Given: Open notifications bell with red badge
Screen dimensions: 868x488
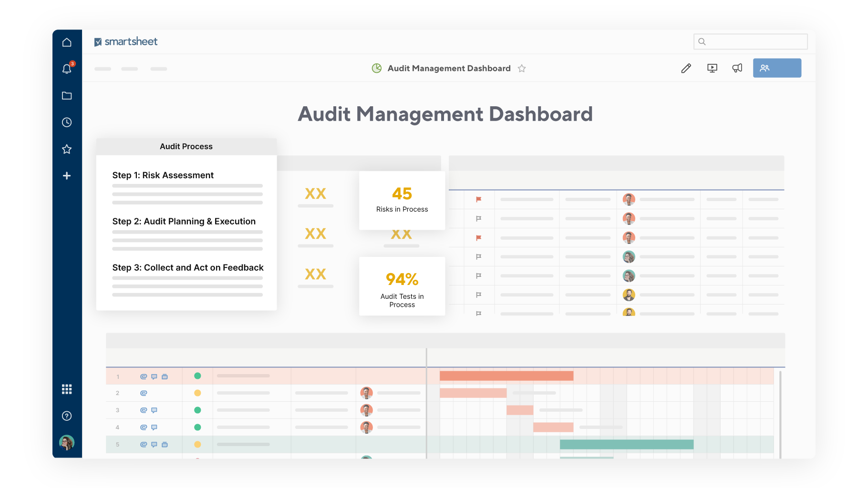Looking at the screenshot, I should click(x=67, y=69).
